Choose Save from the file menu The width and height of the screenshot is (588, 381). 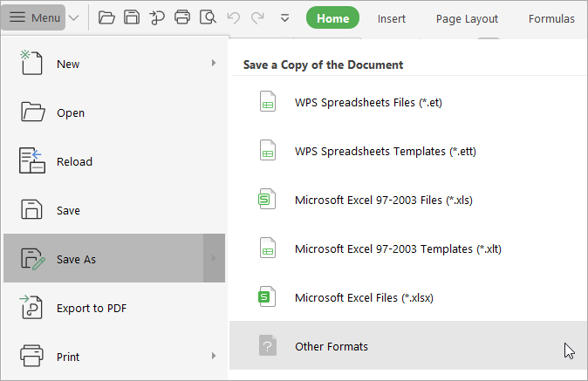click(x=114, y=210)
